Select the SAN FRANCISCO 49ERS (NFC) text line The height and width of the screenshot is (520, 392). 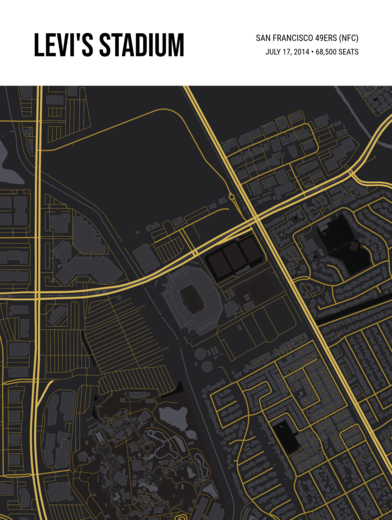[x=307, y=38]
